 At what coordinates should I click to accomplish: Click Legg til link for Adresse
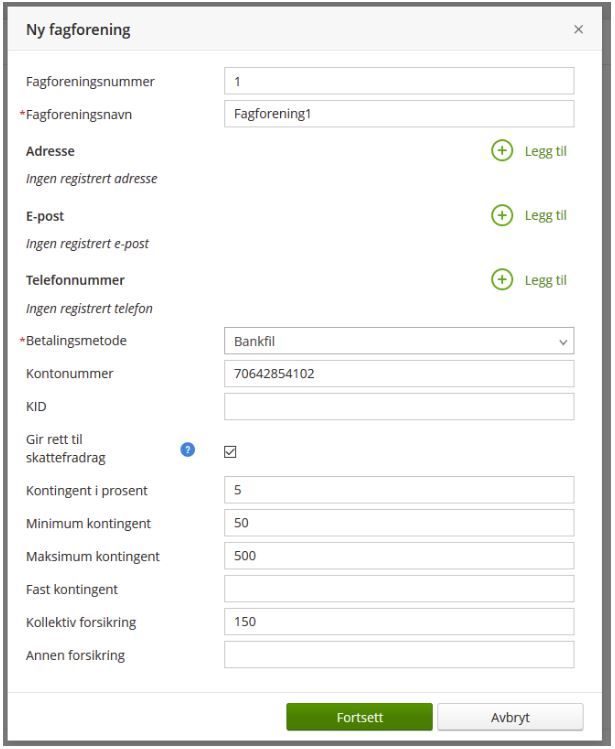(x=545, y=151)
